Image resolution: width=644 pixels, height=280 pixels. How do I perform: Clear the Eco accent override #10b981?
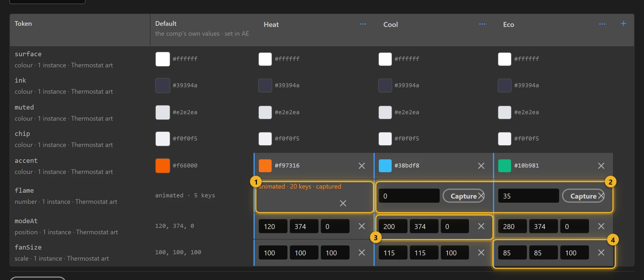pyautogui.click(x=601, y=166)
